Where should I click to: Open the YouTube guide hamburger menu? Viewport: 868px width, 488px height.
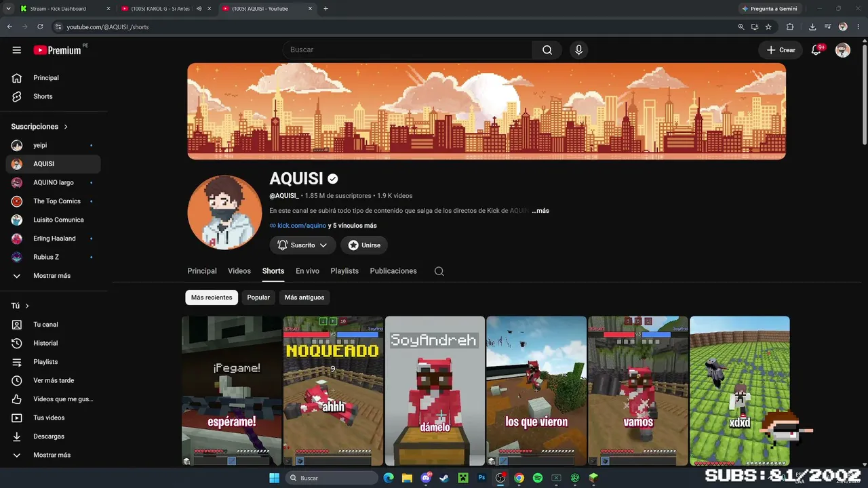(17, 50)
